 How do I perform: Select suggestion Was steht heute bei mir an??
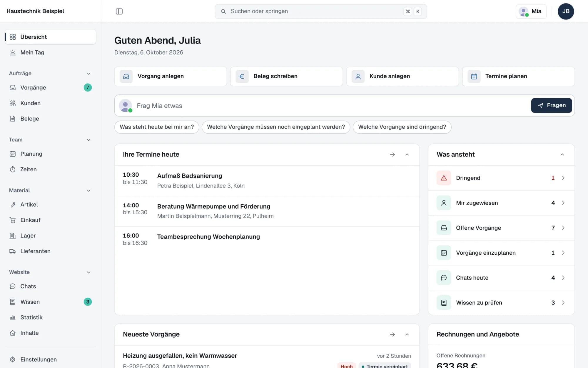coord(157,127)
